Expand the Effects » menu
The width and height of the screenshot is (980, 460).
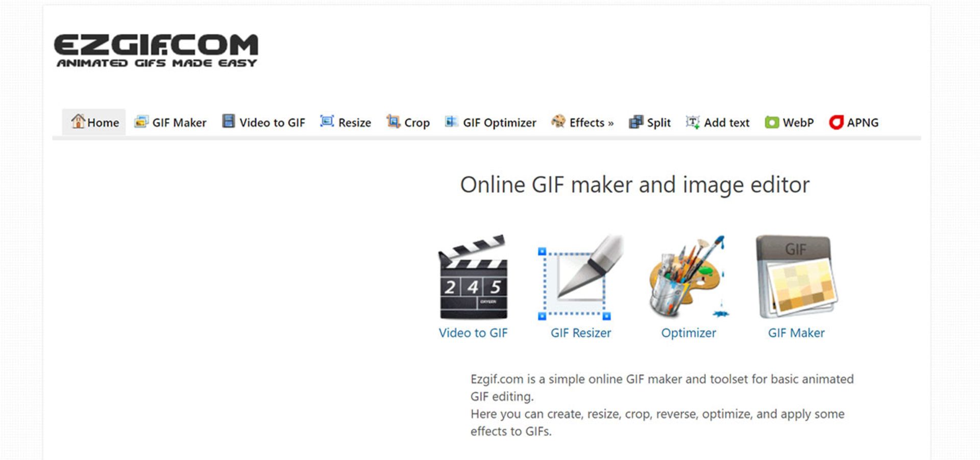coord(582,122)
